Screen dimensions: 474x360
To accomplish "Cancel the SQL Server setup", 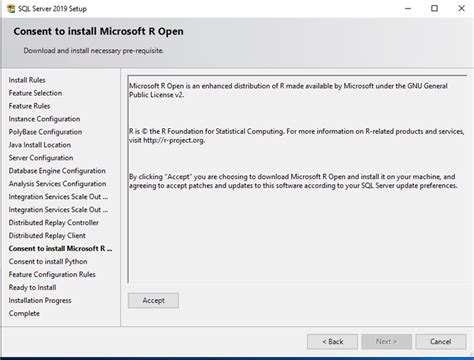I will point(441,342).
